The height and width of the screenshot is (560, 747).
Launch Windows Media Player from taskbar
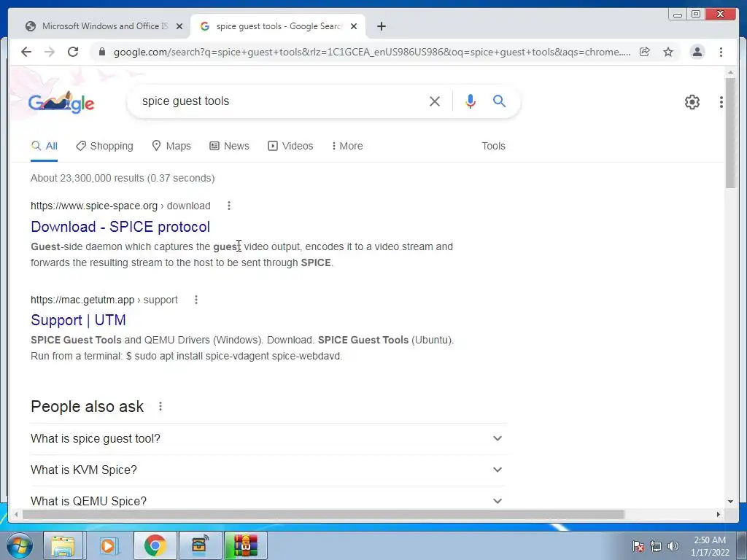(109, 545)
